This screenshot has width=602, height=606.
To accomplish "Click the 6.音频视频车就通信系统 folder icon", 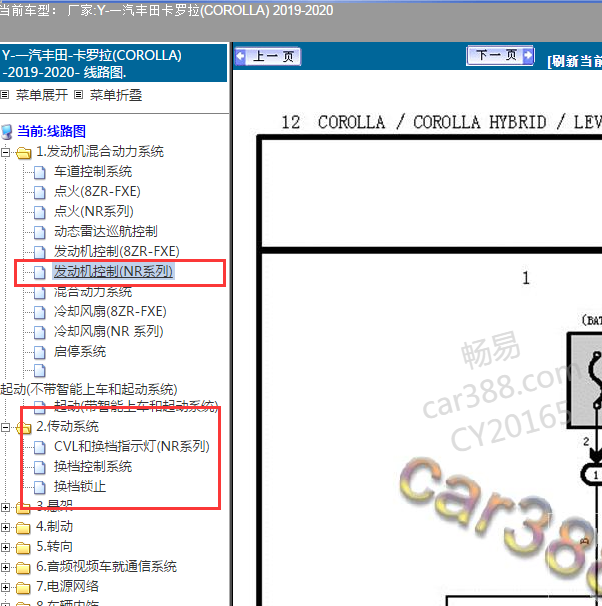I will tap(24, 568).
